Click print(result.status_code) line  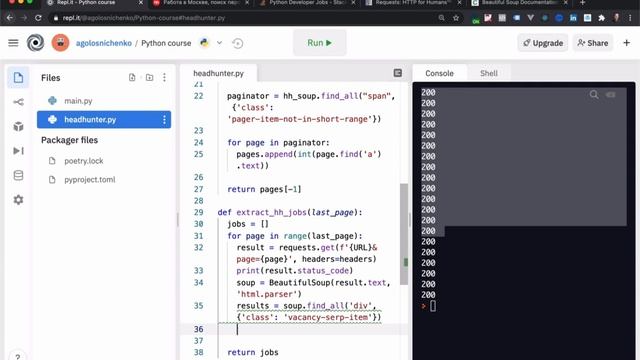[294, 271]
